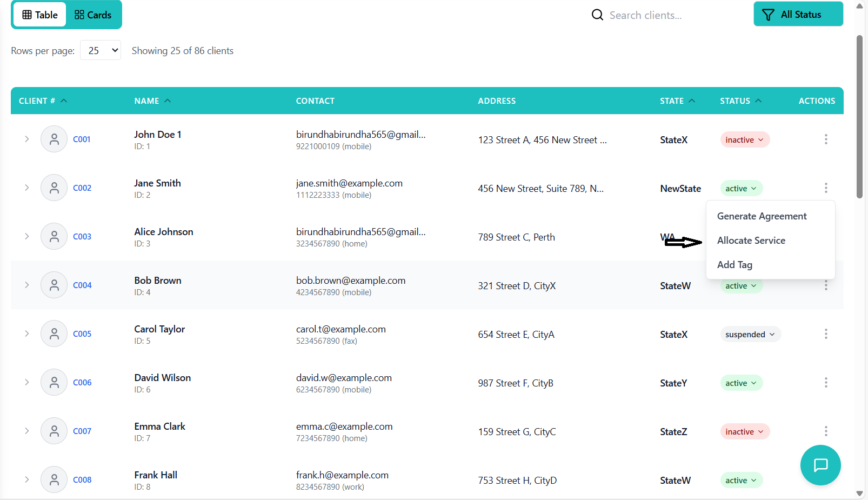868x500 pixels.
Task: Open actions menu for John Doe 1
Action: (x=825, y=139)
